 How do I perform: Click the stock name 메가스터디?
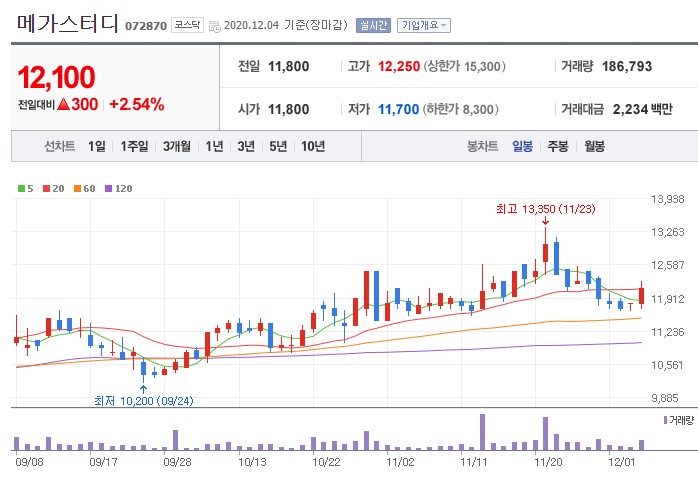(x=68, y=24)
